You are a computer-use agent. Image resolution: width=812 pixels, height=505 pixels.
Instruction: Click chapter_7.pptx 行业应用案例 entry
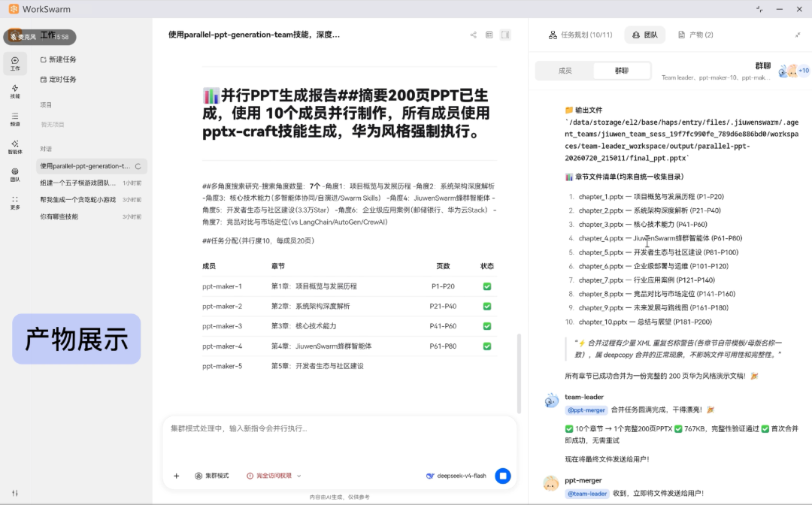point(647,280)
